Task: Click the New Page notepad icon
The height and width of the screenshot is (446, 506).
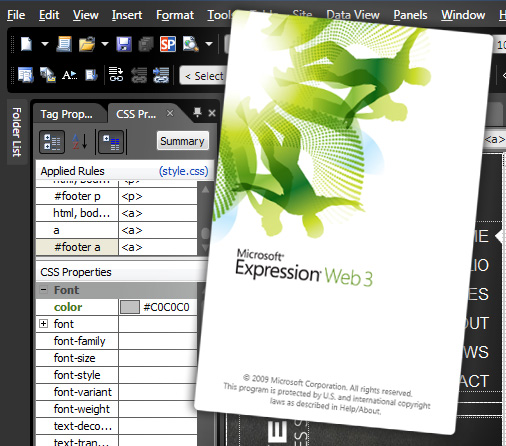Action: click(64, 44)
